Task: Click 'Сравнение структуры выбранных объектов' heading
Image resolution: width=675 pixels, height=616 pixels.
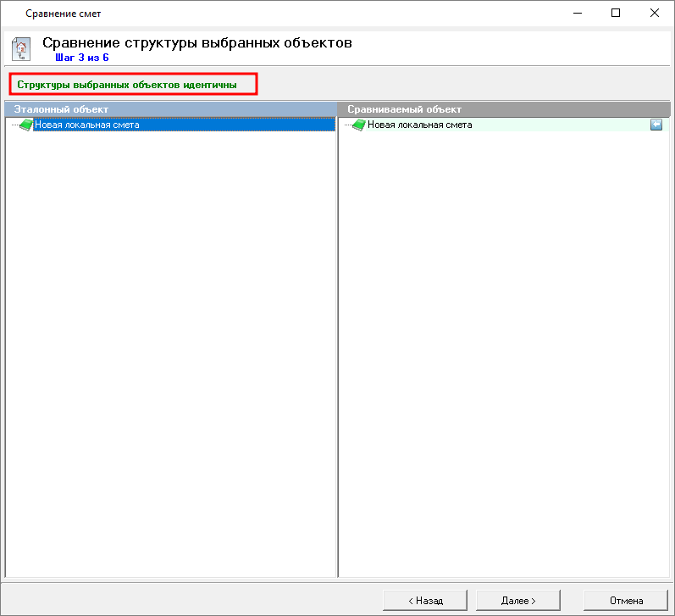Action: [x=196, y=42]
